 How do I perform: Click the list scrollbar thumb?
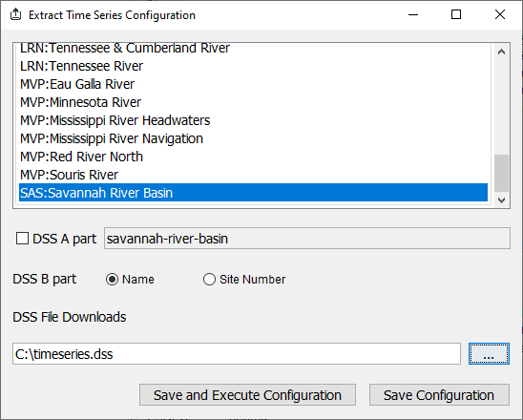[x=501, y=173]
